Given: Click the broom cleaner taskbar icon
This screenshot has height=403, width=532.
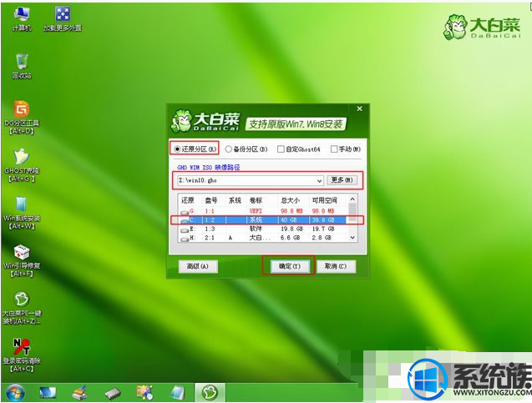Looking at the screenshot, I should click(80, 393).
